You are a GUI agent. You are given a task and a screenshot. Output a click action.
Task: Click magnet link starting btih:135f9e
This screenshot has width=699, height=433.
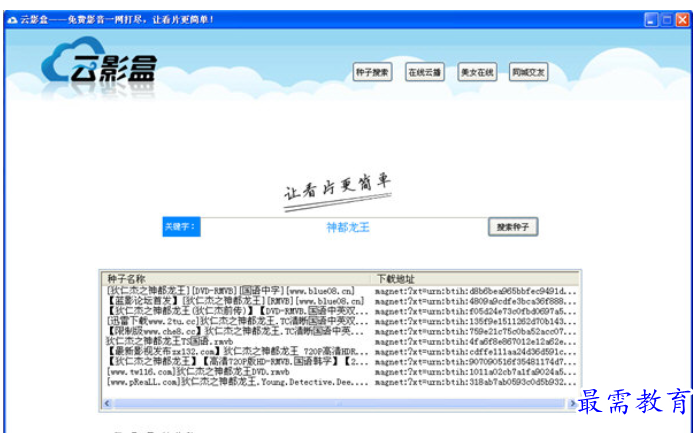476,322
